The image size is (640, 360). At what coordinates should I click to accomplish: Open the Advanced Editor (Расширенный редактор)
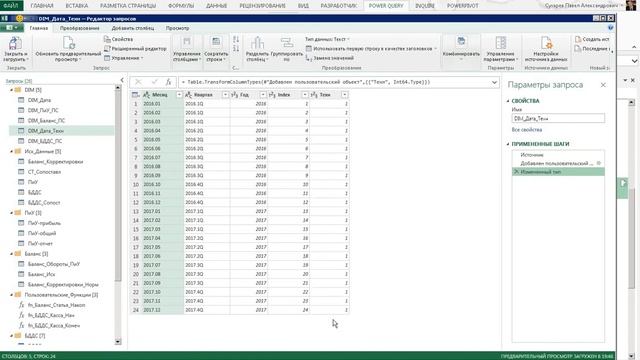(x=135, y=49)
